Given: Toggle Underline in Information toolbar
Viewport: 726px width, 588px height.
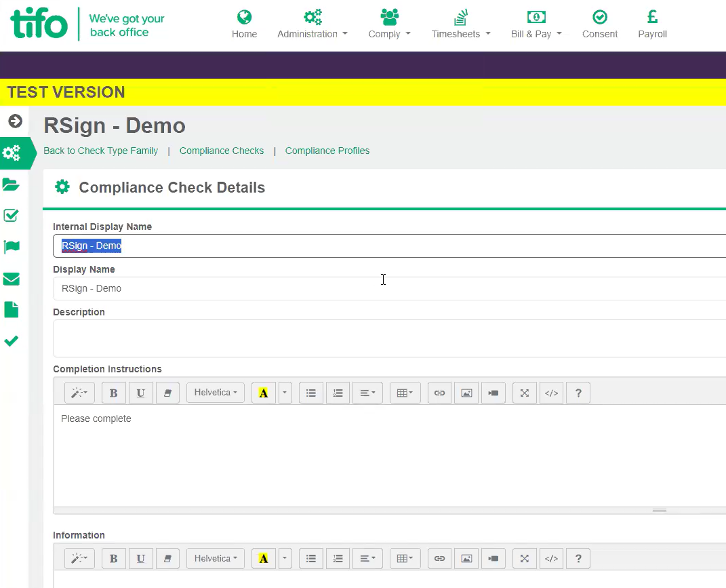Looking at the screenshot, I should coord(141,558).
